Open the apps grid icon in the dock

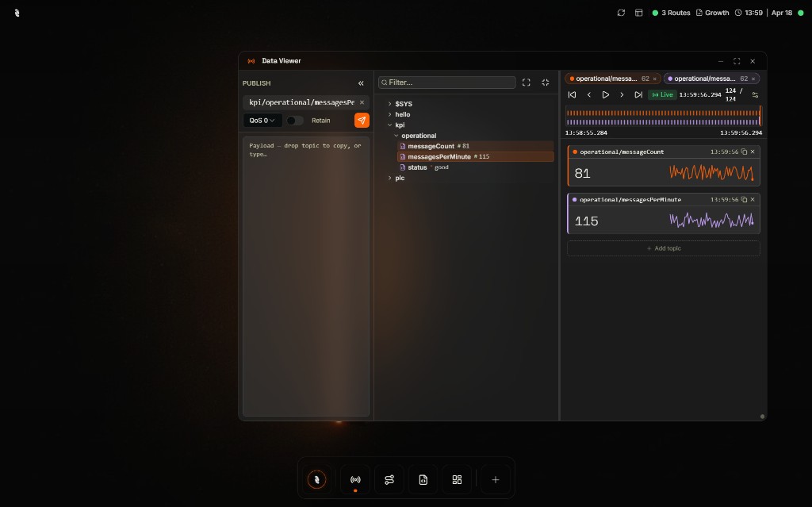(x=457, y=479)
